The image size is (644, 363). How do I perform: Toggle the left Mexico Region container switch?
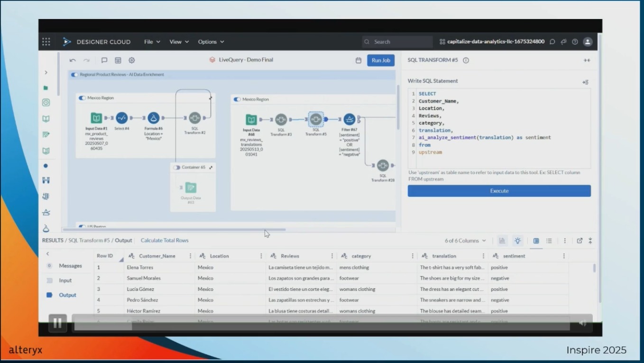[x=83, y=98]
